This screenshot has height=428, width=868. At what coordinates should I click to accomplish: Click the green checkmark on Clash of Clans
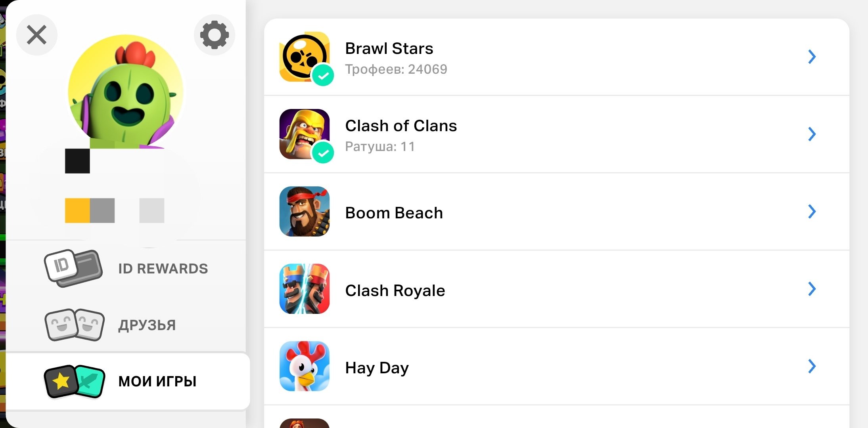[323, 153]
